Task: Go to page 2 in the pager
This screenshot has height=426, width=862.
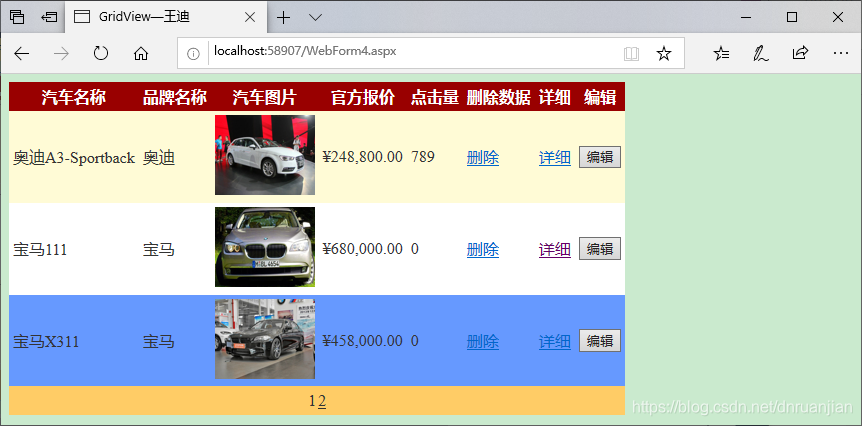Action: click(322, 402)
